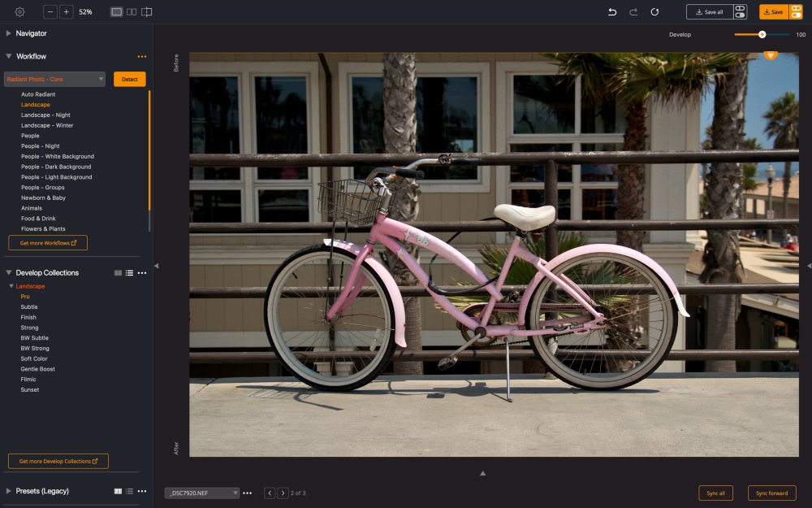
Task: Open the Get more Workflows link
Action: pos(48,242)
